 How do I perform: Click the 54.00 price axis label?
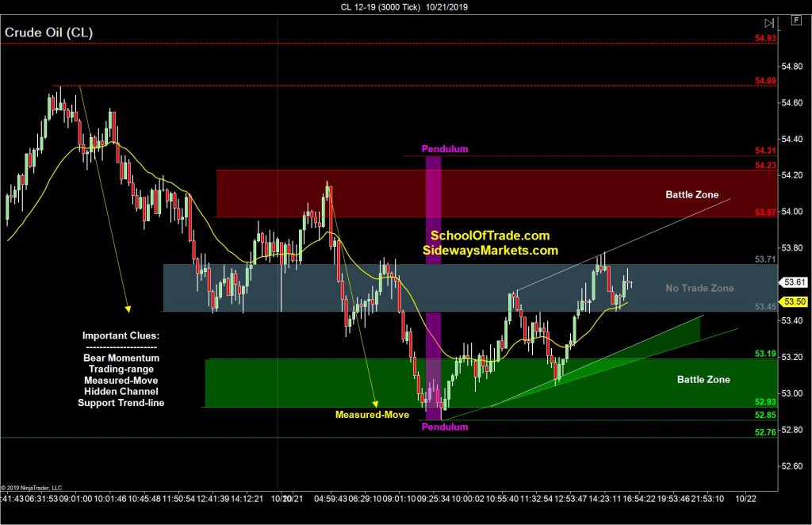click(792, 212)
